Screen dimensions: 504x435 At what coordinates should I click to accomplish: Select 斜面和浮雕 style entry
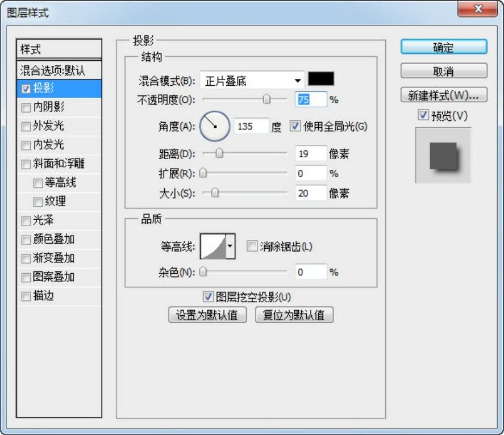pos(59,164)
